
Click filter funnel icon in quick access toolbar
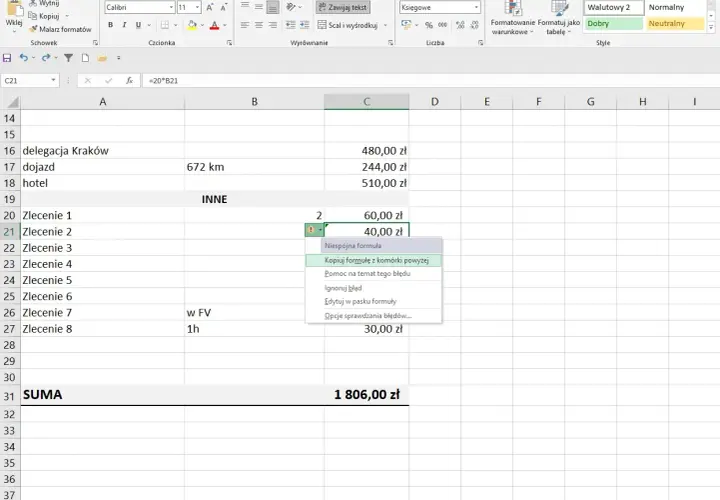pyautogui.click(x=68, y=58)
